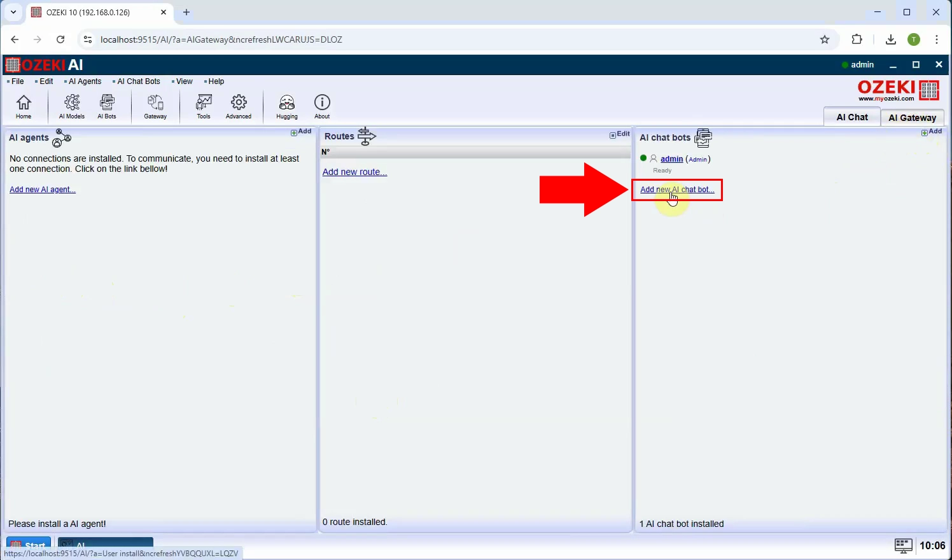The image size is (952, 560).
Task: Open the Tools toolbar icon
Action: (x=204, y=106)
